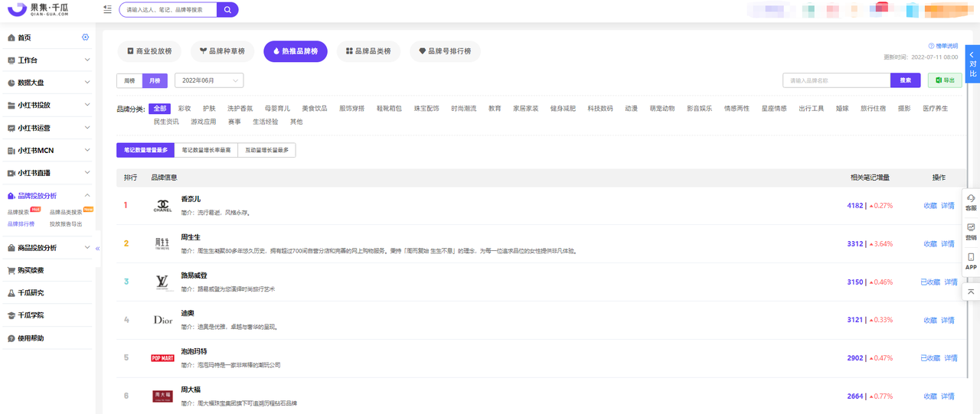Filter brands by 游戏应用 category
Viewport: 980px width, 414px height.
[x=204, y=122]
